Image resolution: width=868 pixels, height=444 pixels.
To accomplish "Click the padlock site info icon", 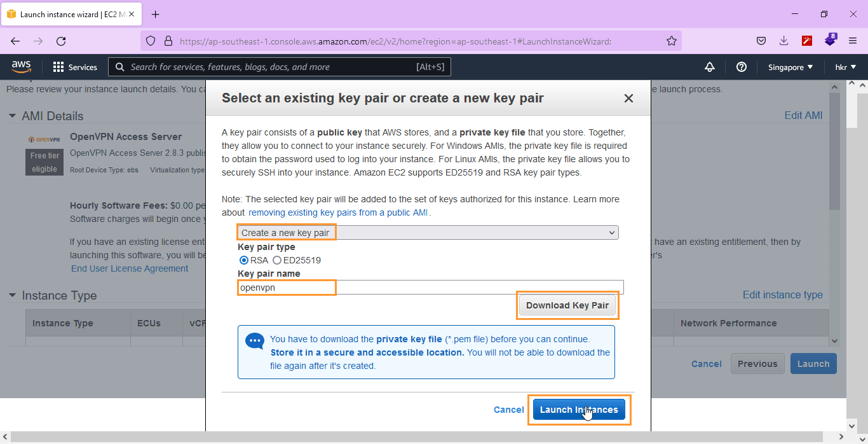I will (168, 41).
